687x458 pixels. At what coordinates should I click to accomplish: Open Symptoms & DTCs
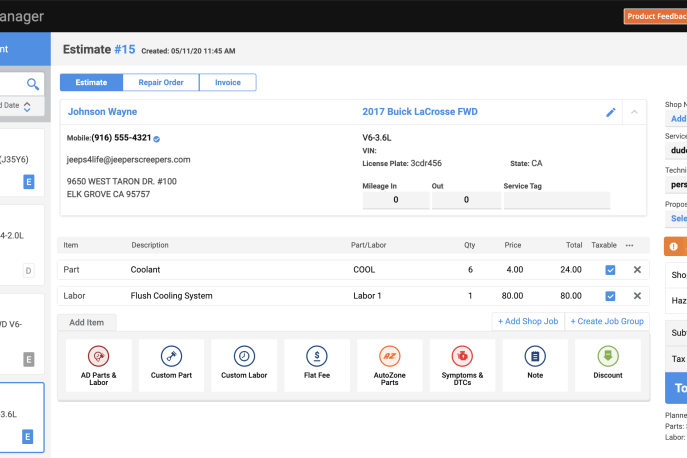click(462, 364)
